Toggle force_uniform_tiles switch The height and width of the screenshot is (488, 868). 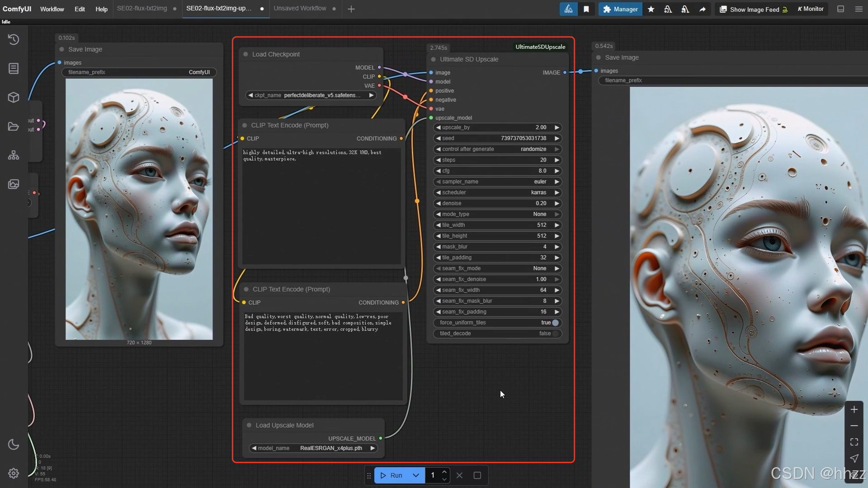tap(555, 323)
